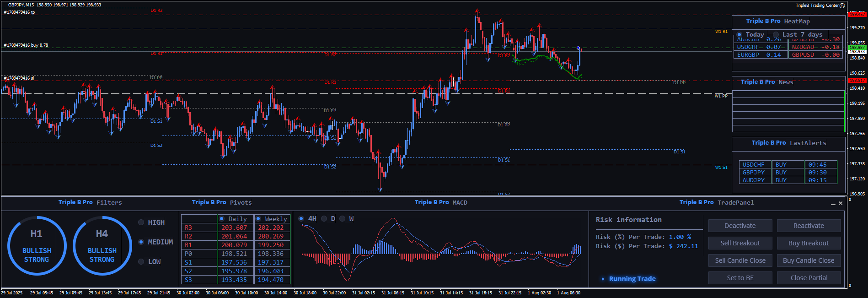Select the Today HeatMap view
The height and width of the screenshot is (298, 868).
tap(739, 35)
